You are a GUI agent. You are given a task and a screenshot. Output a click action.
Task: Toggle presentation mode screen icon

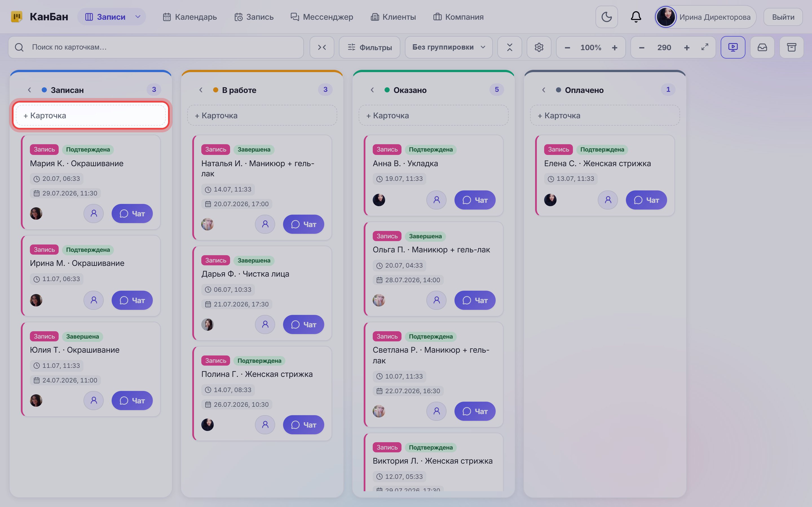click(x=733, y=47)
